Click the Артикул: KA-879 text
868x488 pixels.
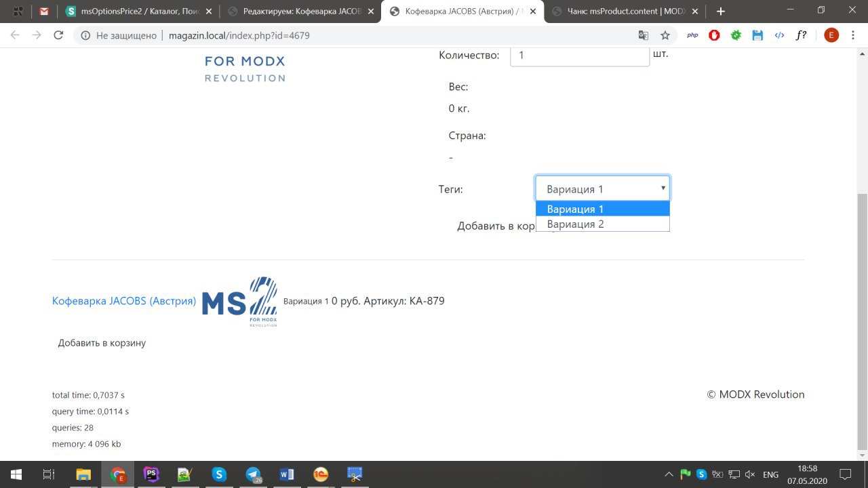click(x=404, y=301)
